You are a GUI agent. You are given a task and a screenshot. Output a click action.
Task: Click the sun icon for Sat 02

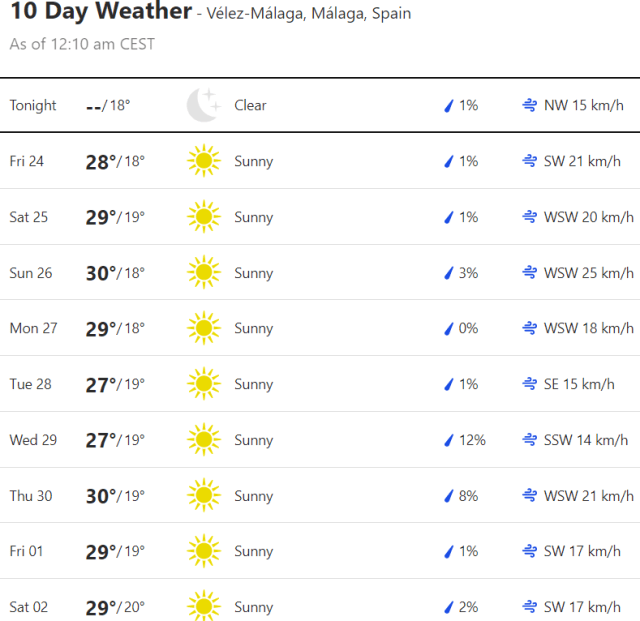click(x=203, y=607)
